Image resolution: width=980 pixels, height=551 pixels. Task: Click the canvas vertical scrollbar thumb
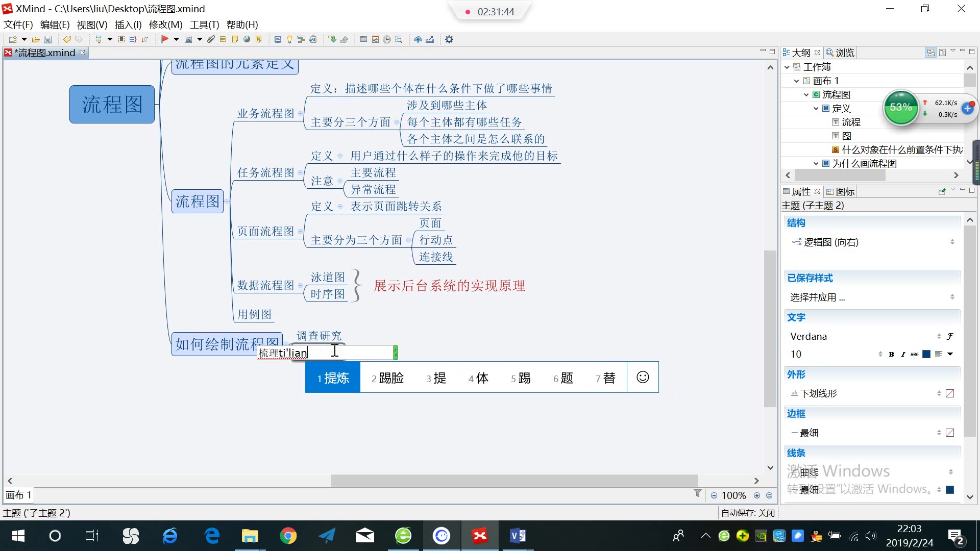click(x=770, y=328)
